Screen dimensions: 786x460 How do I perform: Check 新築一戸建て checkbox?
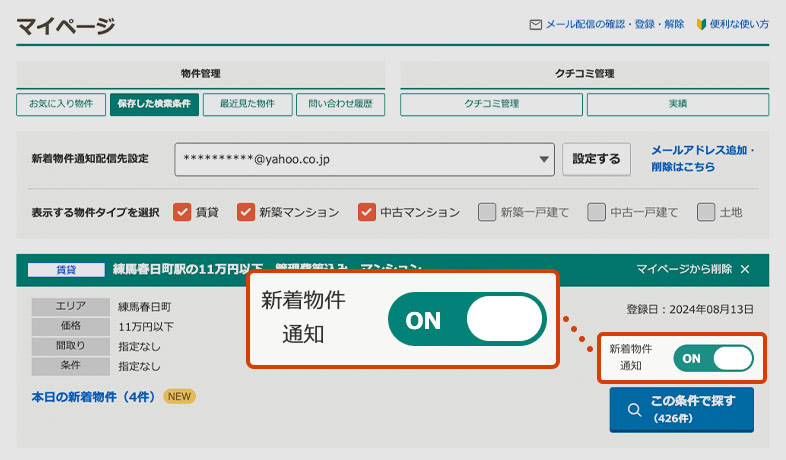pyautogui.click(x=487, y=212)
